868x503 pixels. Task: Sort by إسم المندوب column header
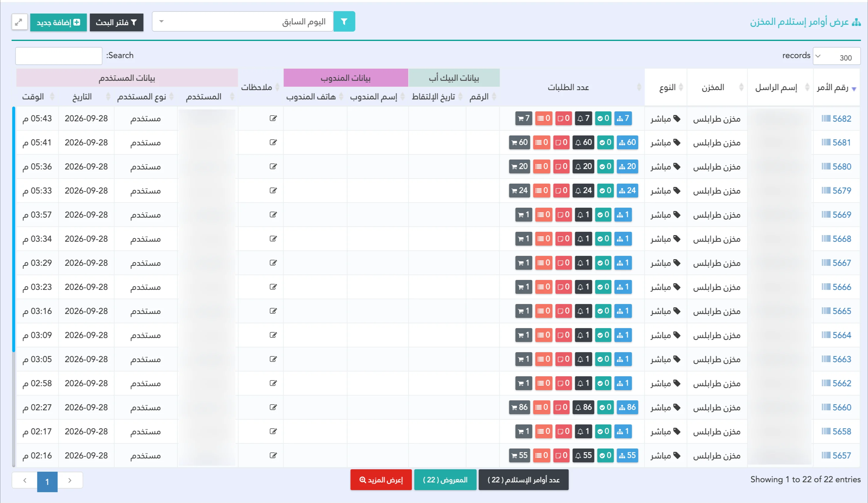[x=378, y=97]
